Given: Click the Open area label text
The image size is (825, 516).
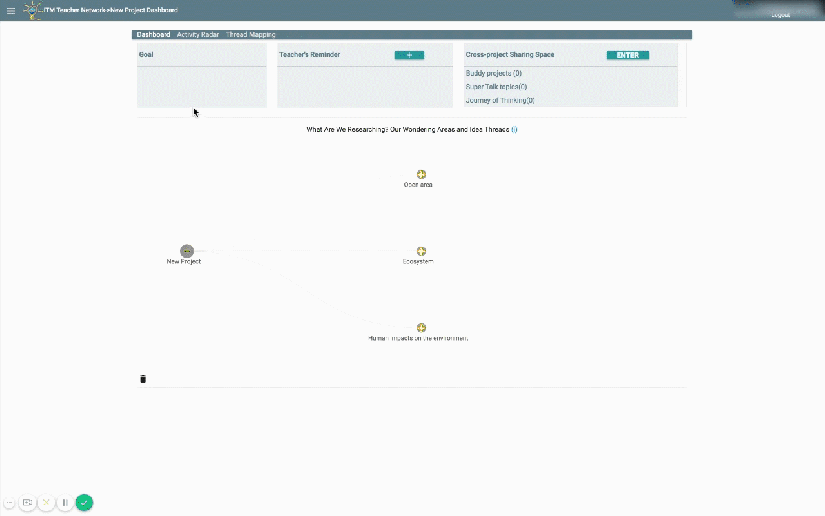Looking at the screenshot, I should click(418, 185).
